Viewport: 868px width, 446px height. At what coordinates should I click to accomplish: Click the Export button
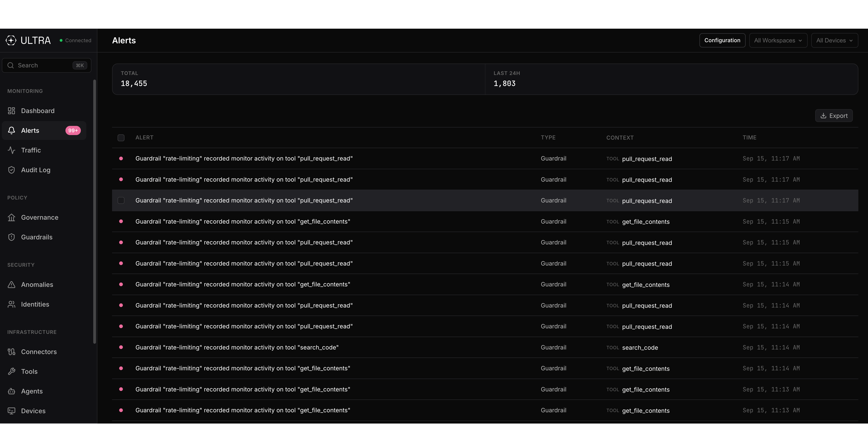[834, 116]
